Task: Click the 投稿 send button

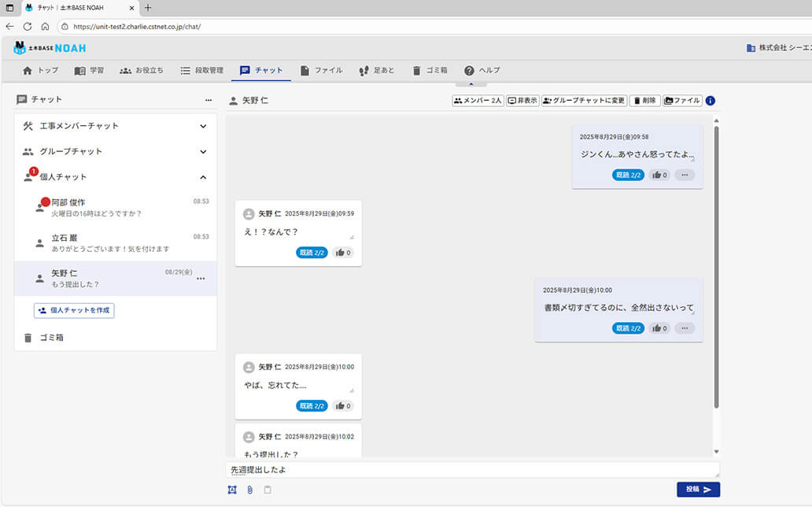Action: 697,488
